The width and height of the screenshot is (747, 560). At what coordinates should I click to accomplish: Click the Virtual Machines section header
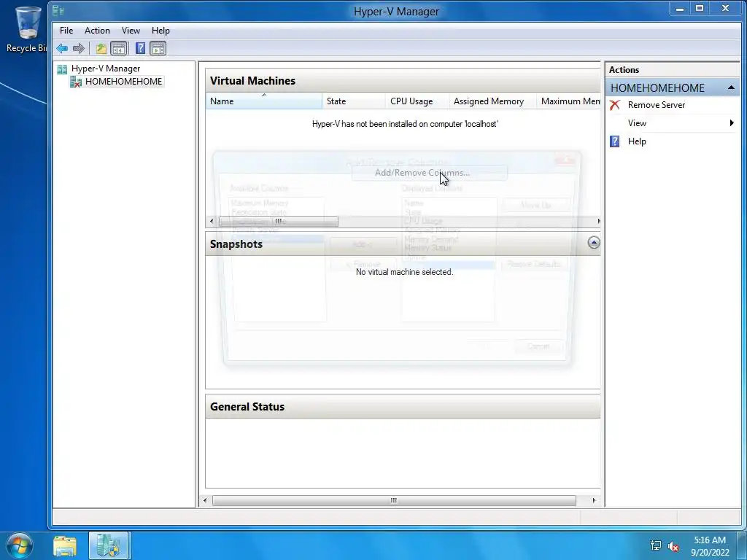tap(403, 80)
